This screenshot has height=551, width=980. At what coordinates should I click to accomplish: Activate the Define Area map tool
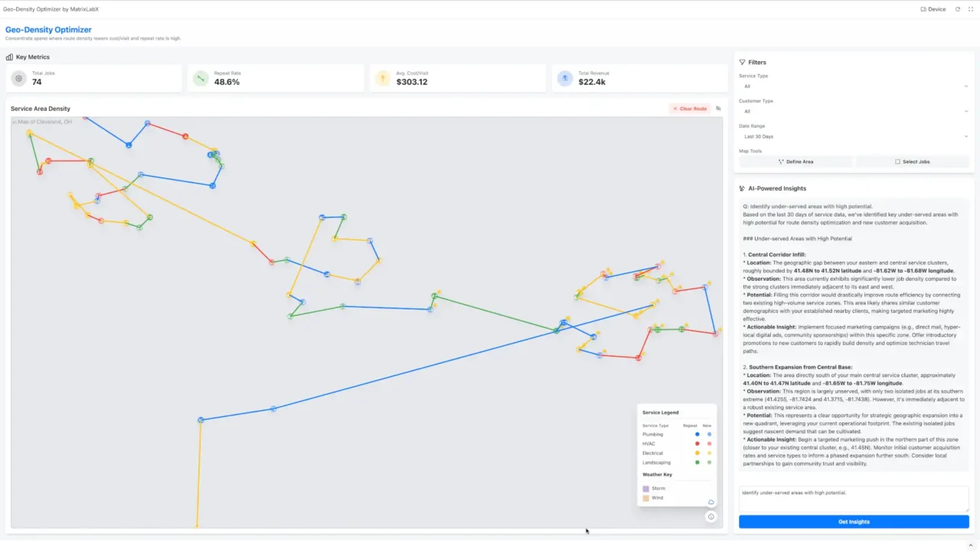click(x=795, y=161)
